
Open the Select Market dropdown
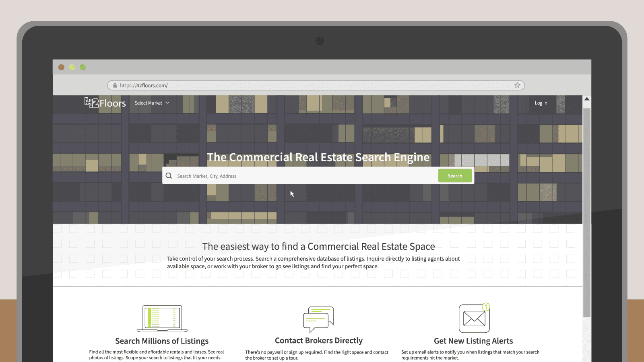point(152,103)
